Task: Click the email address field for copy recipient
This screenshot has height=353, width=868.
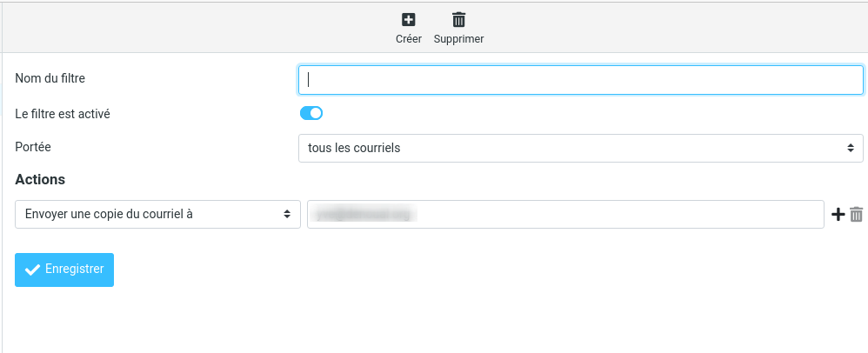Action: pos(609,214)
